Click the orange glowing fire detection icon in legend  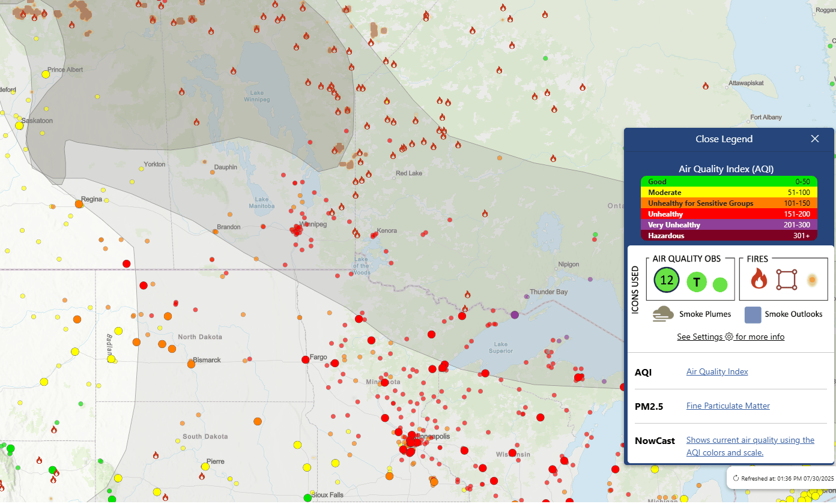tap(812, 280)
